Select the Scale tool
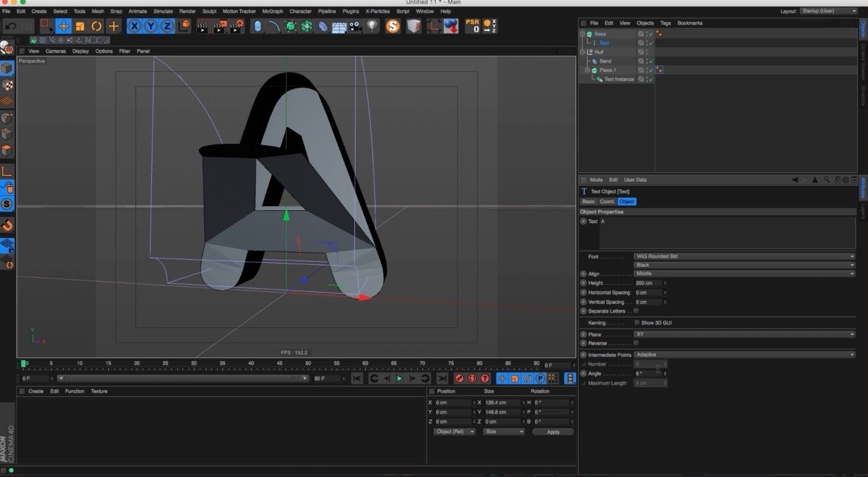868x477 pixels. pos(80,26)
